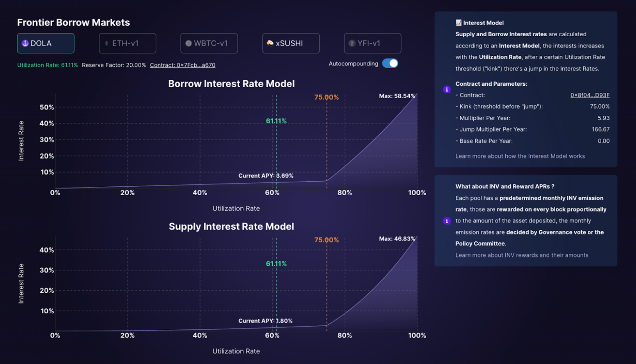Click the chart emoji next to Interest Model
The width and height of the screenshot is (636, 364).
[x=459, y=23]
